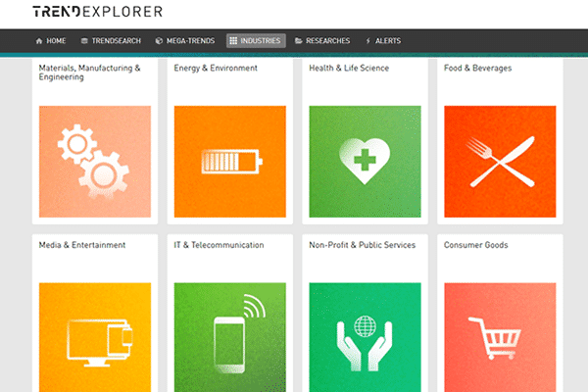Click the shopping cart icon tile
The width and height of the screenshot is (588, 392).
(x=500, y=337)
